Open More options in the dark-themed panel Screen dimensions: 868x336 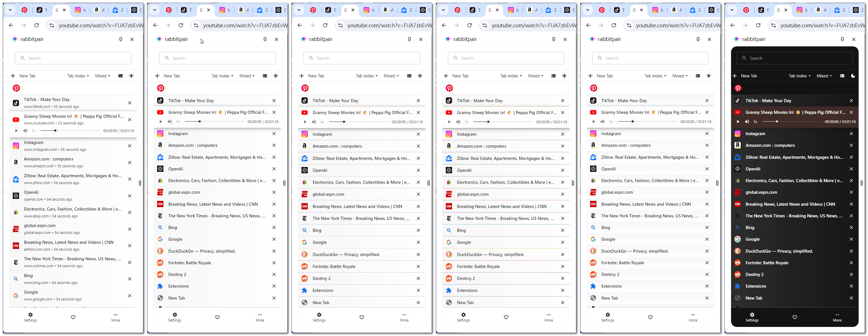pos(837,317)
